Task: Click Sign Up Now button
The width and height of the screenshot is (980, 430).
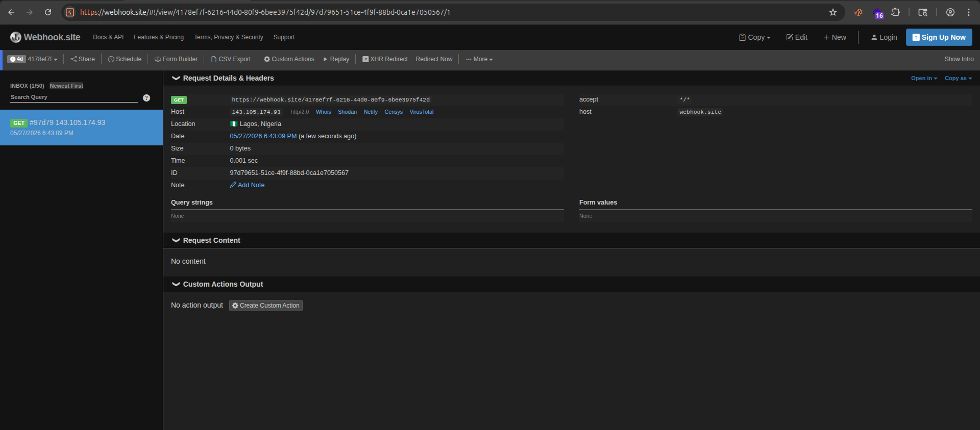Action: click(x=939, y=37)
